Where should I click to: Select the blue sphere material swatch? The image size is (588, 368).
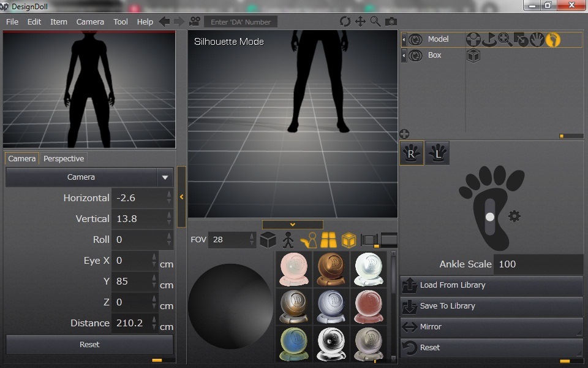[x=295, y=342]
